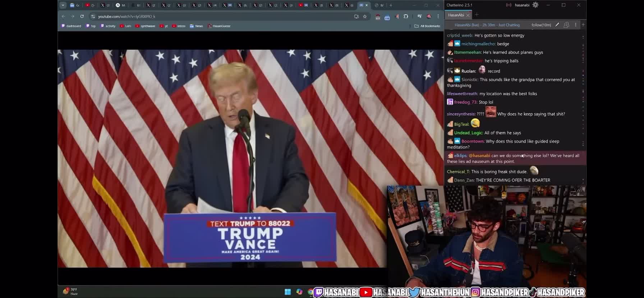Open the HasanGuessr bookmark
Screen dimensions: 644x298
[219, 26]
